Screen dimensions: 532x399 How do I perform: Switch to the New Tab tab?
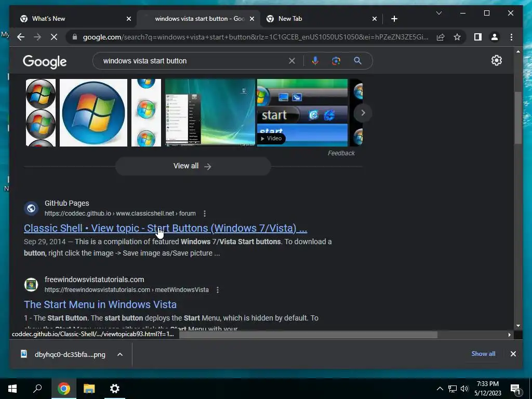(x=320, y=19)
